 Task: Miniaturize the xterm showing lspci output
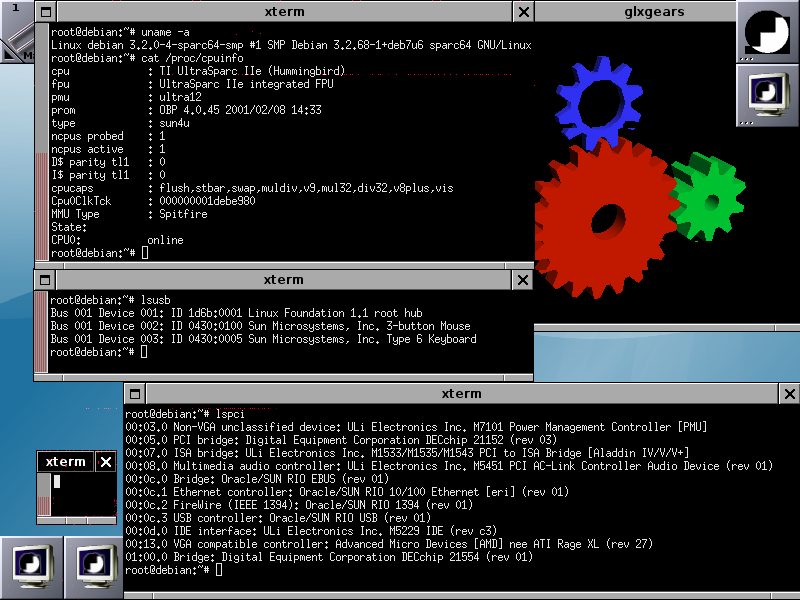pos(135,394)
